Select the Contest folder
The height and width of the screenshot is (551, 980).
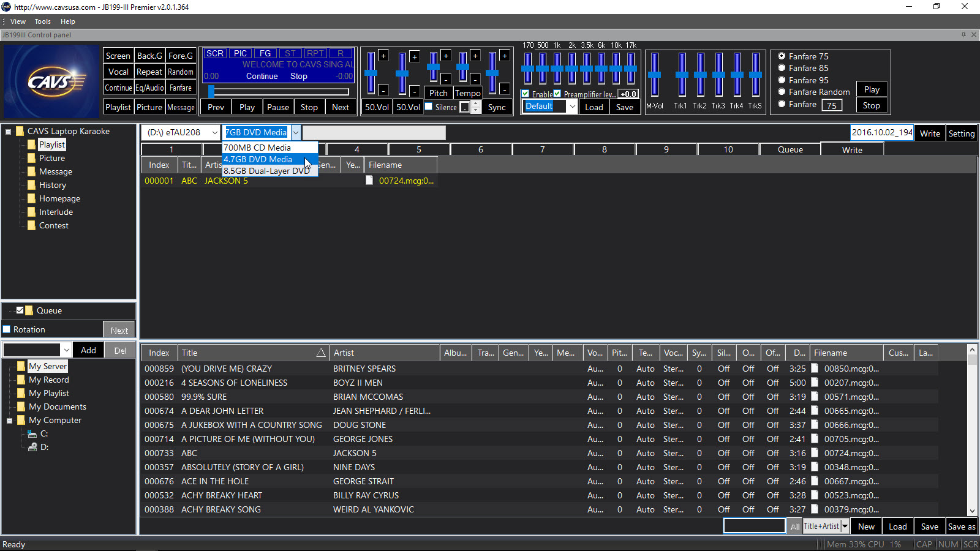pos(48,225)
